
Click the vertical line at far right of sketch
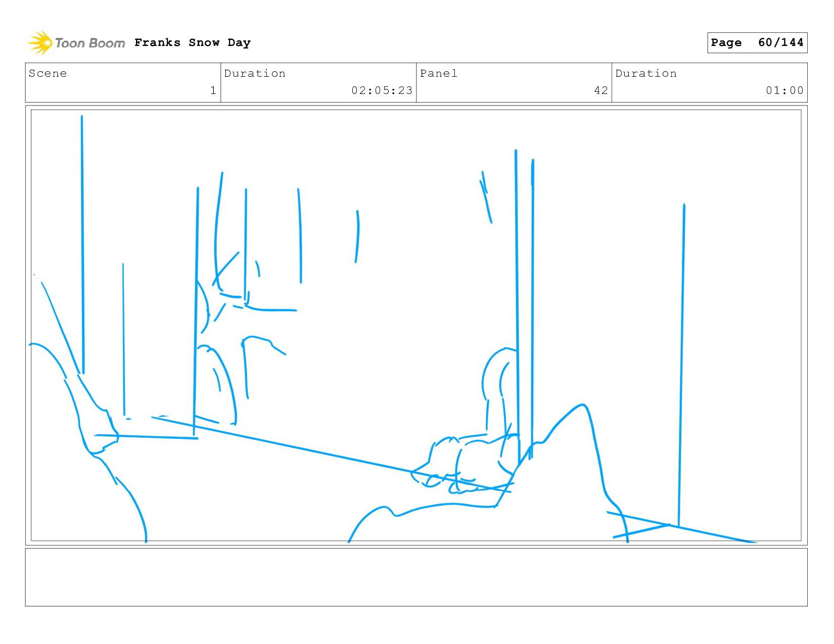681,365
